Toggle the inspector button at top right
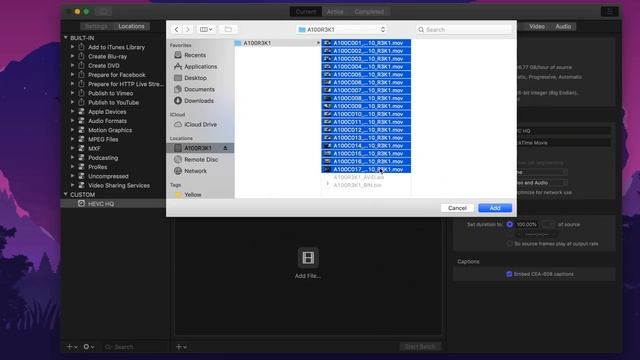 click(x=610, y=11)
